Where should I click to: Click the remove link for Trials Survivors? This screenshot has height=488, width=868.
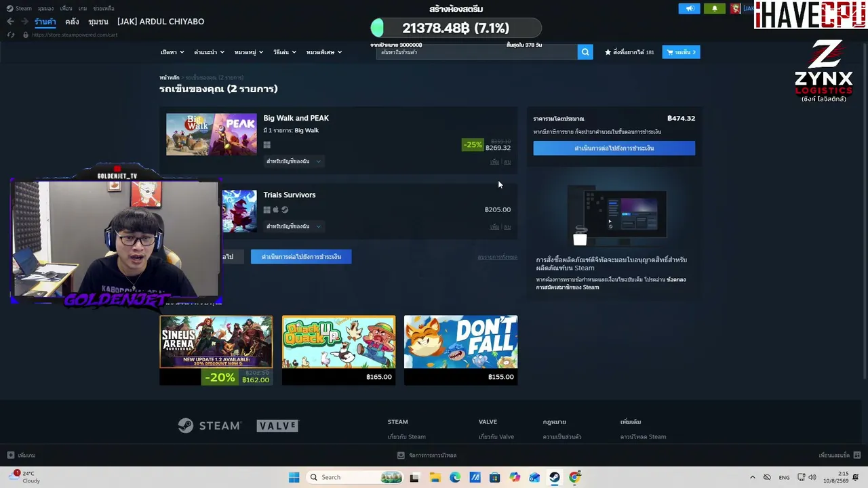click(x=508, y=227)
